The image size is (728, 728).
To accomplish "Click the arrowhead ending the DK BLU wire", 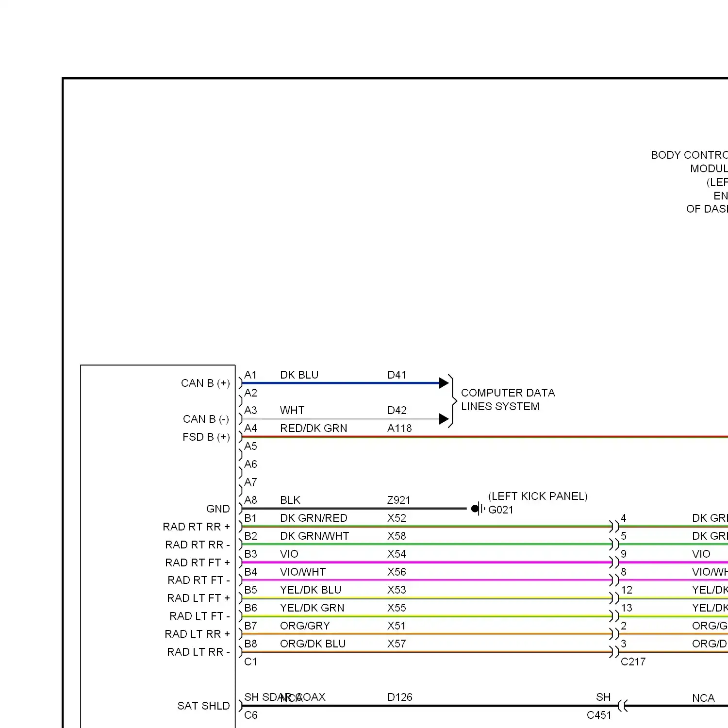I will tap(444, 383).
